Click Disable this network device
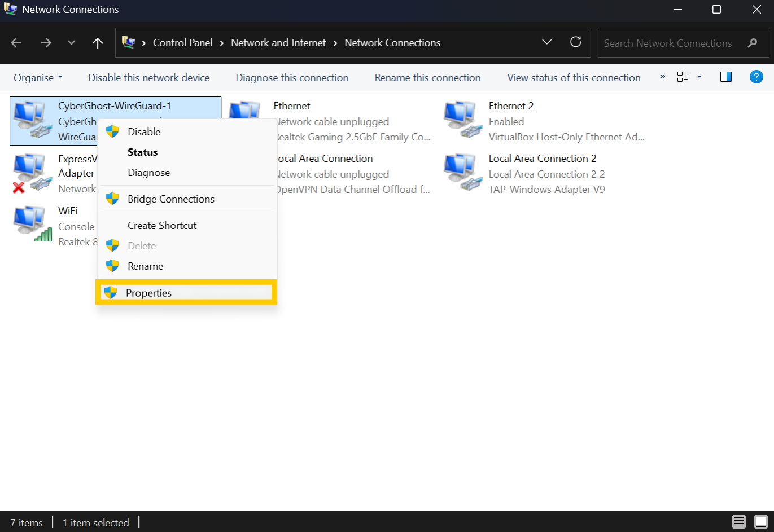The image size is (774, 532). pos(149,78)
